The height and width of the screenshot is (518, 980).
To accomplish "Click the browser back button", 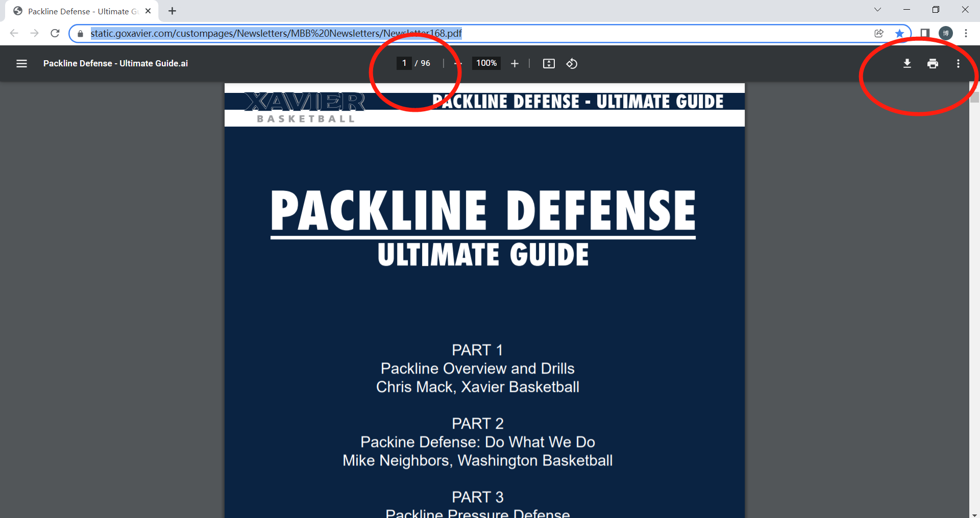I will click(14, 33).
